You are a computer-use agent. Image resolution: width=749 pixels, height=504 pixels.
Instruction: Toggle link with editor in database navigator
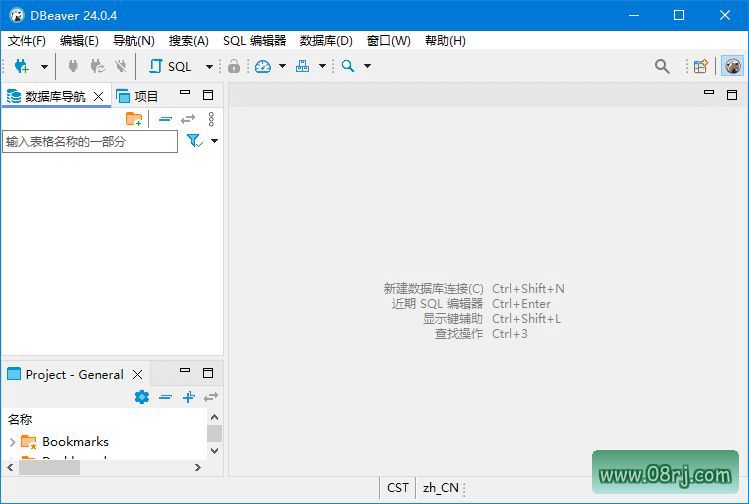click(x=188, y=119)
